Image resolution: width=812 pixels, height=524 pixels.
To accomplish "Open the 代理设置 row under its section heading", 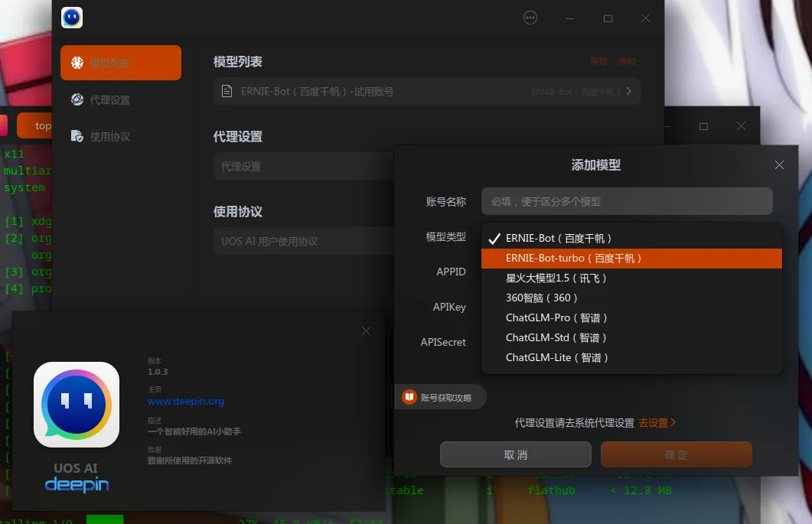I will click(305, 166).
